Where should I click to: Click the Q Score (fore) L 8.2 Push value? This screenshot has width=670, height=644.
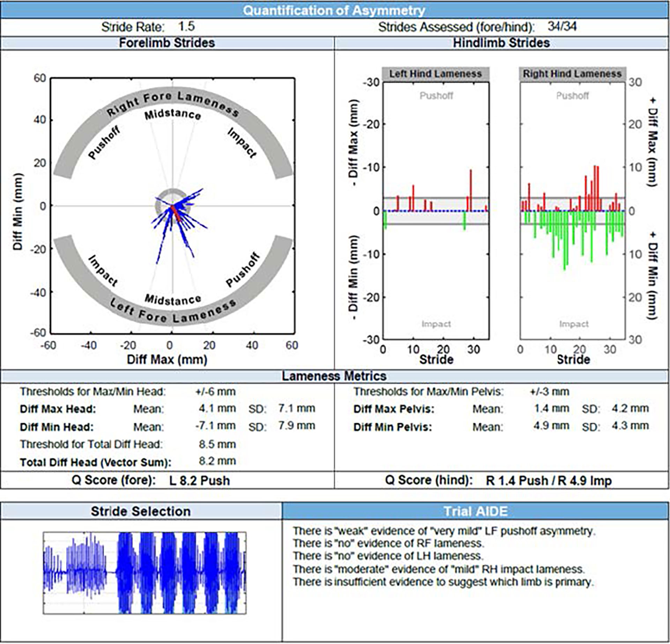(199, 481)
